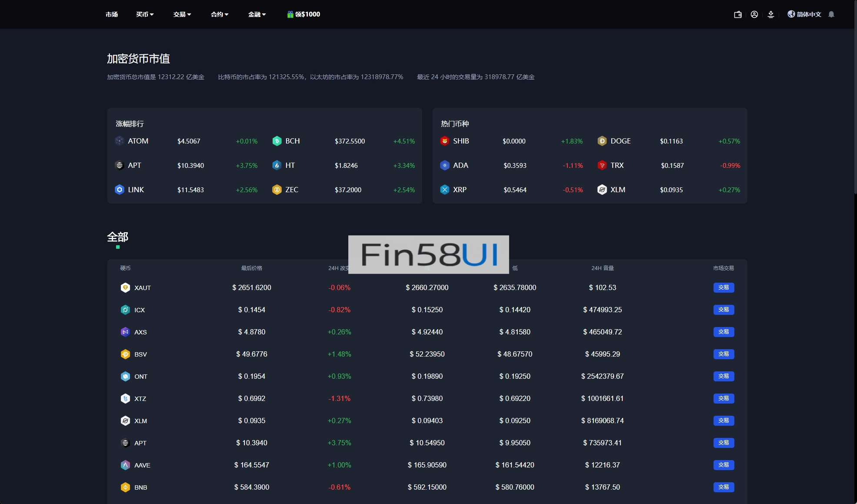Click the download app icon
This screenshot has width=857, height=504.
(771, 14)
